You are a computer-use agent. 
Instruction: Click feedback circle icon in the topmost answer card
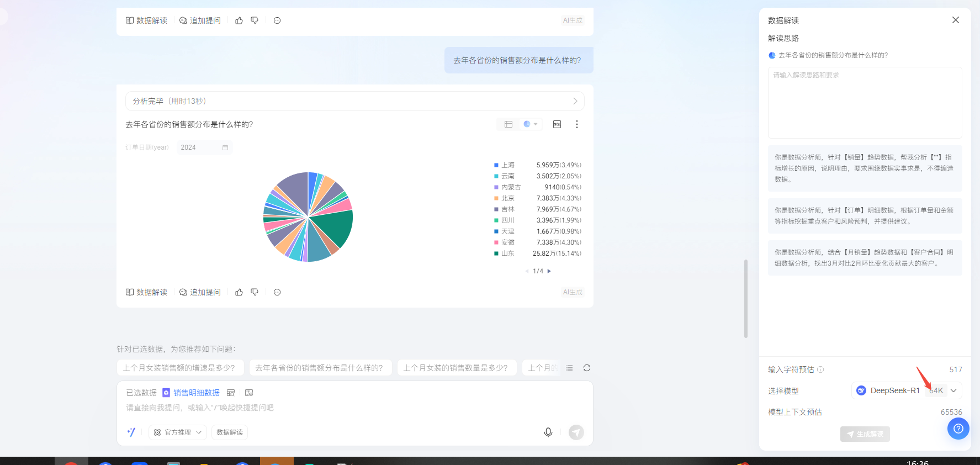[277, 20]
